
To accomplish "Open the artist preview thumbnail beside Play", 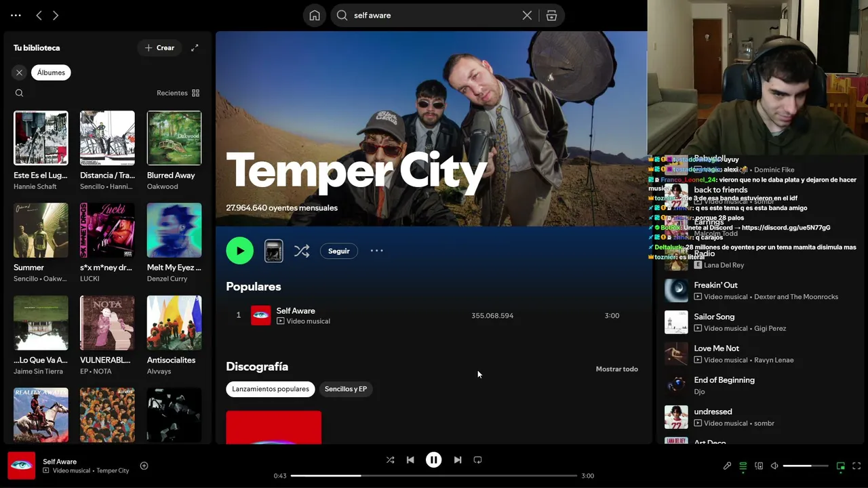I will (x=273, y=251).
